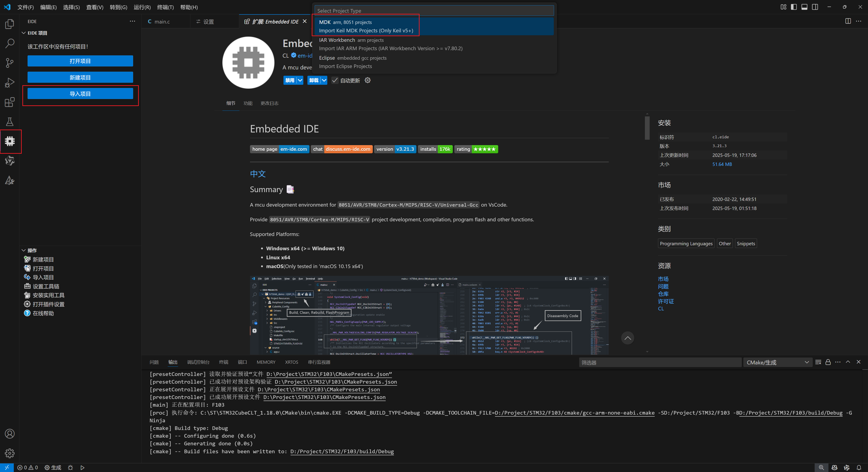The height and width of the screenshot is (472, 868).
Task: Select Eclipse project type option
Action: 434,62
